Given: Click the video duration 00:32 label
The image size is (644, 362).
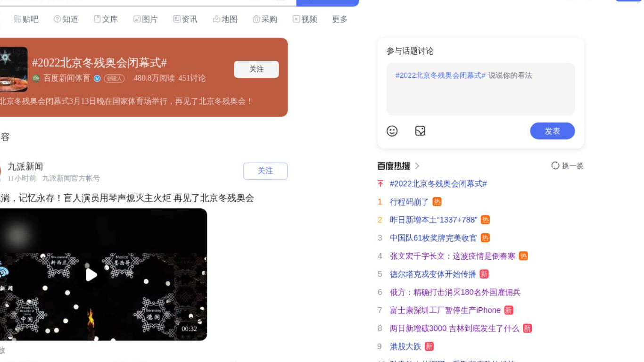Looking at the screenshot, I should (190, 329).
